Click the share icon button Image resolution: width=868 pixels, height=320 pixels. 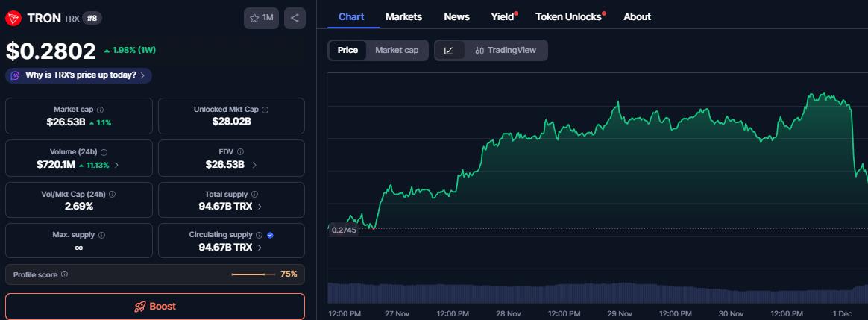click(x=295, y=18)
